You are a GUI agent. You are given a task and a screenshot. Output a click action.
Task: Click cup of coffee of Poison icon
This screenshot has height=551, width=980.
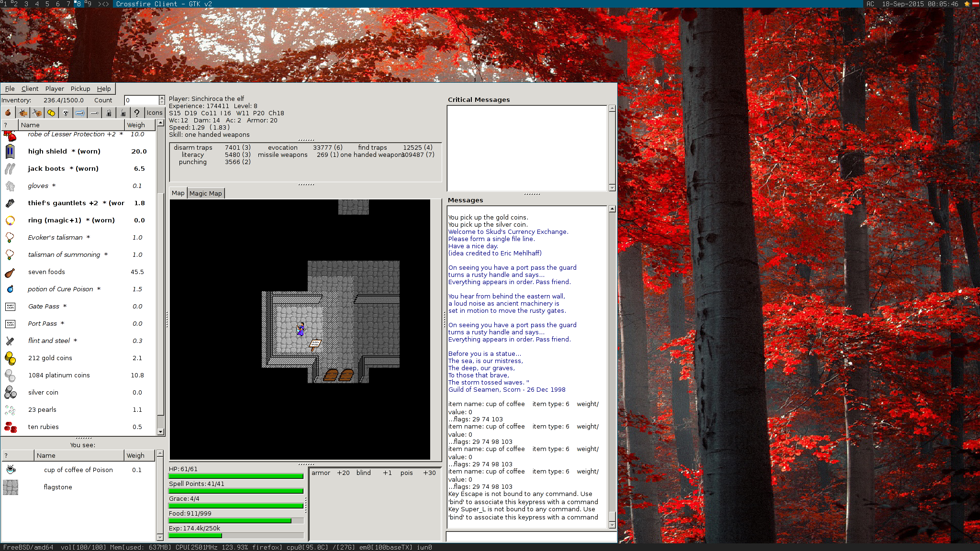(x=11, y=470)
